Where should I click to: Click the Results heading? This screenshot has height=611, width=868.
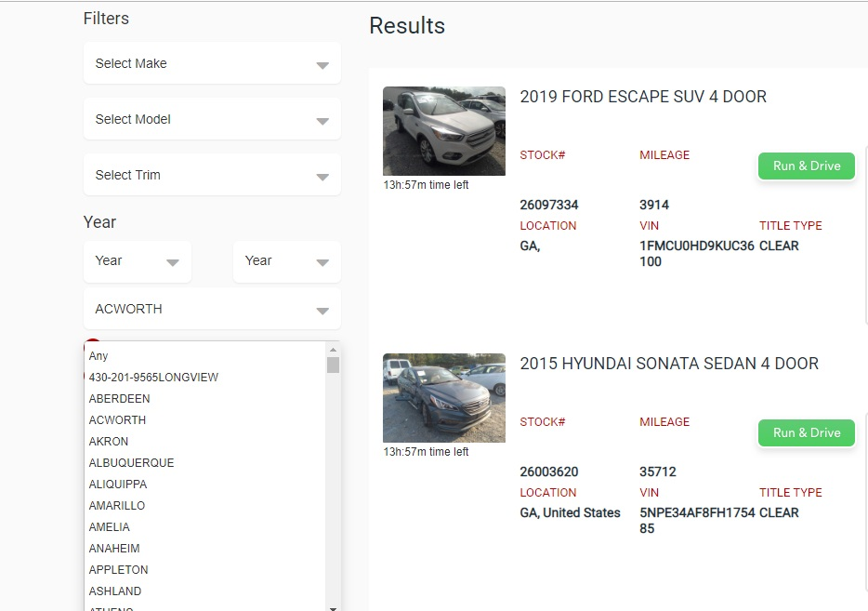point(407,25)
